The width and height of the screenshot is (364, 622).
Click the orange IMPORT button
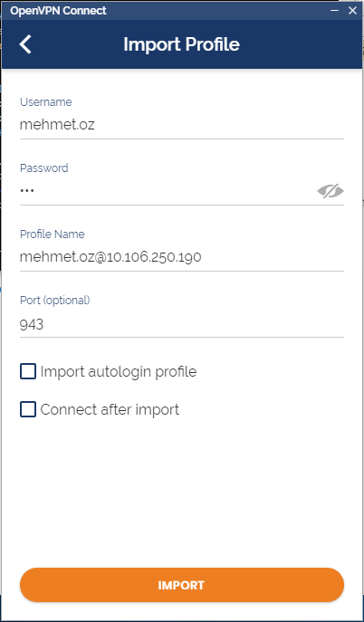[x=182, y=585]
